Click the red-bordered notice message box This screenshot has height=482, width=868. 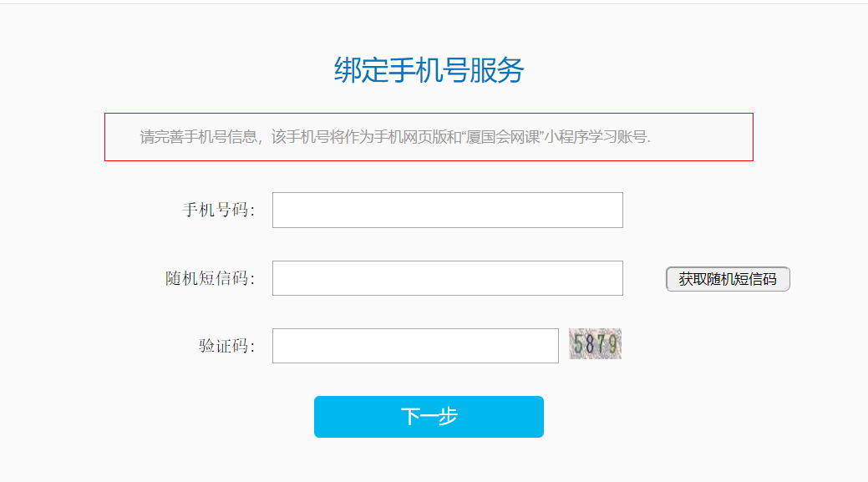tap(429, 137)
